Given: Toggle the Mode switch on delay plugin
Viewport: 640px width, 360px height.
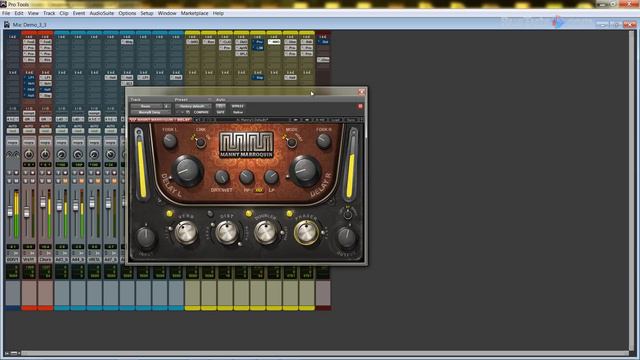Looking at the screenshot, I should pyautogui.click(x=291, y=142).
